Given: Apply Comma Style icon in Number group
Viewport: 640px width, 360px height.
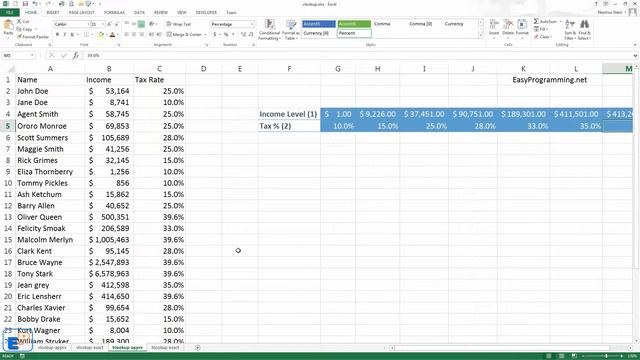Looking at the screenshot, I should pyautogui.click(x=233, y=35).
